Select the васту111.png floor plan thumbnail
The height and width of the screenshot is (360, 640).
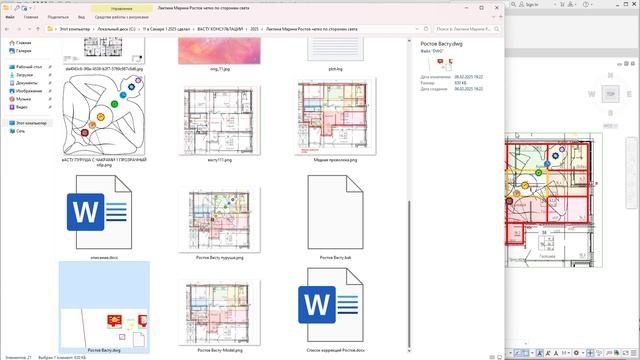[219, 120]
